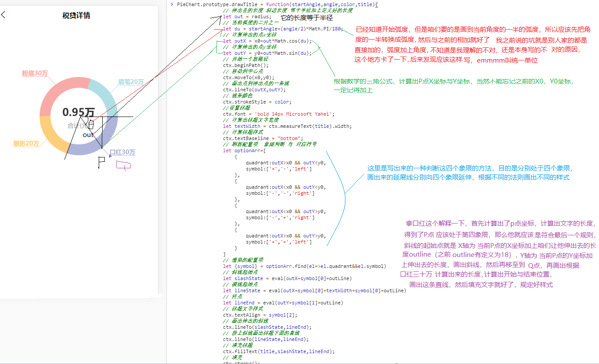The image size is (599, 364).
Task: Select the light blue 眉笔 ring segment
Action: click(105, 95)
